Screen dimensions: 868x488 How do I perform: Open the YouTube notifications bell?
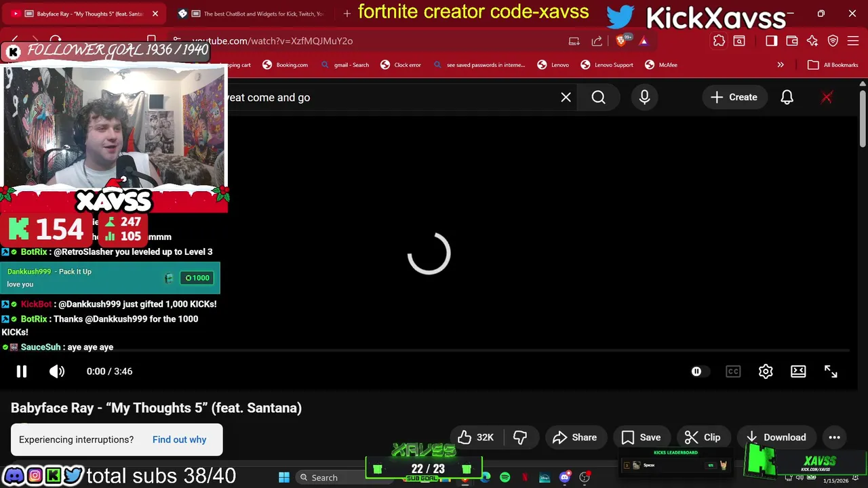[x=787, y=98]
